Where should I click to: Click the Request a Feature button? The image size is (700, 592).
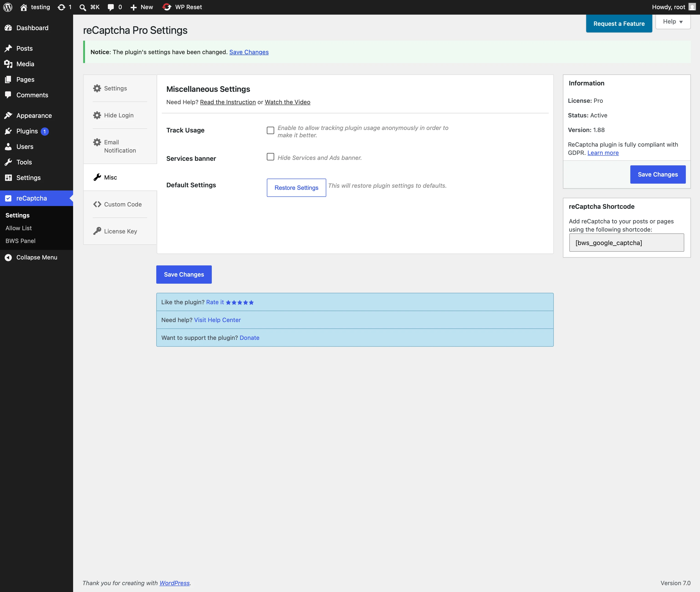[x=619, y=24]
